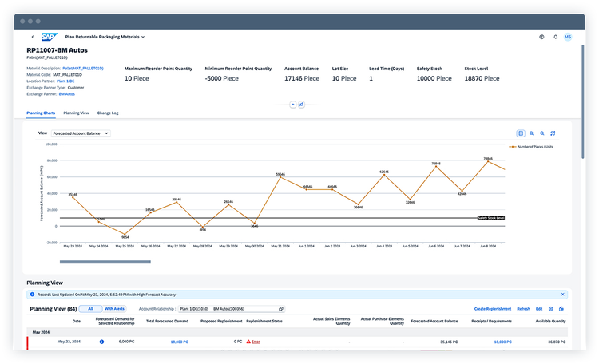Open the MS user avatar menu
The width and height of the screenshot is (599, 364).
click(x=568, y=37)
